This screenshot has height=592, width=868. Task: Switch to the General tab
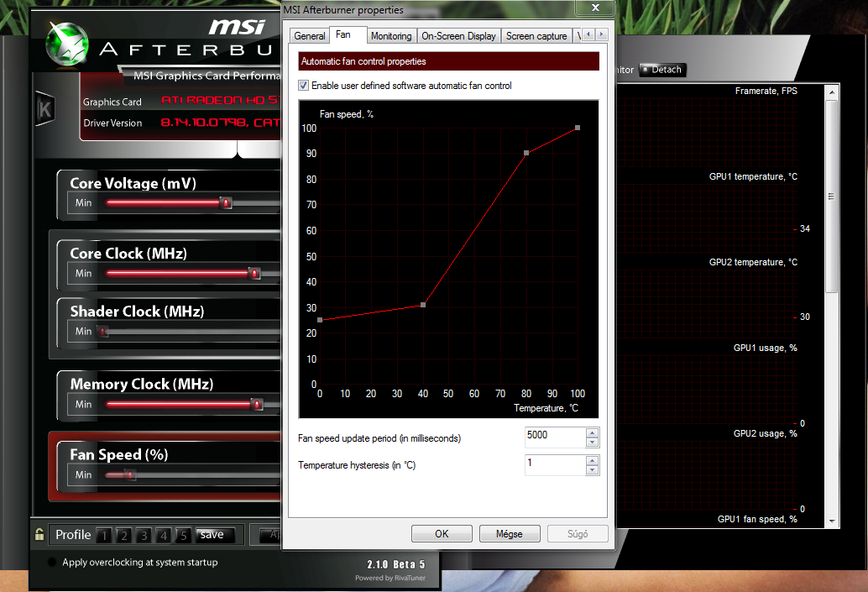[x=310, y=36]
